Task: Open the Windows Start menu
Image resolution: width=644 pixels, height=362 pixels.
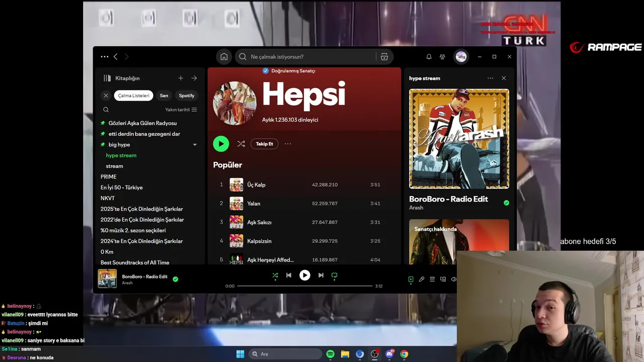Action: [x=240, y=354]
